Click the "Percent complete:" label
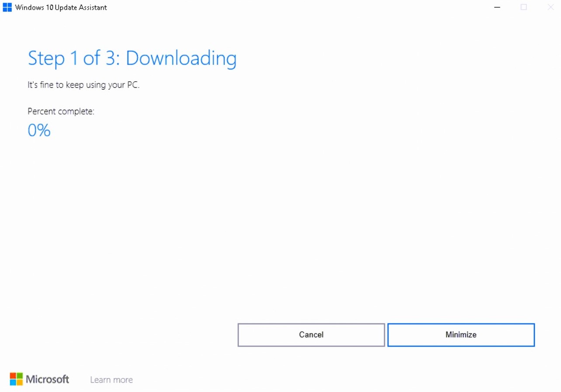 pos(61,111)
